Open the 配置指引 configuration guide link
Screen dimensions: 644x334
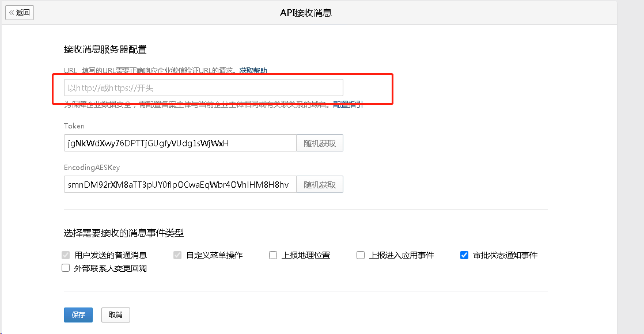point(348,104)
